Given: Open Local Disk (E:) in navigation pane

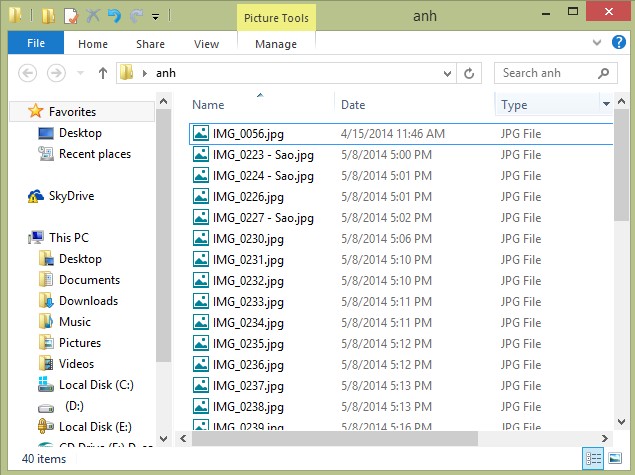Looking at the screenshot, I should (95, 427).
